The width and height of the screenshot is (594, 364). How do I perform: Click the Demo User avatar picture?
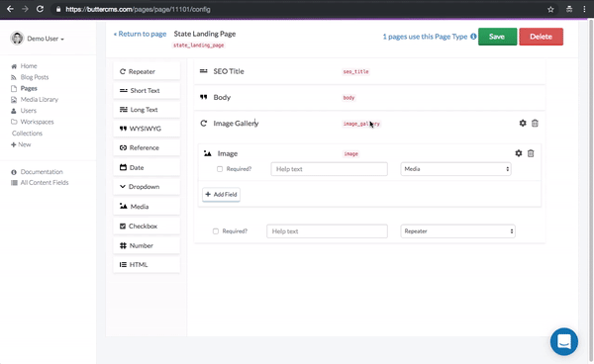tap(17, 39)
